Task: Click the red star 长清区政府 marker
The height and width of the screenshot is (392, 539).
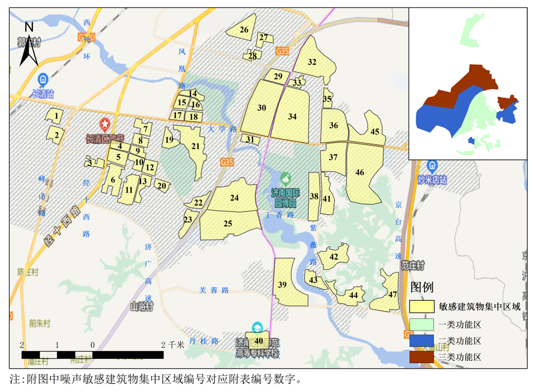Action: [x=104, y=123]
